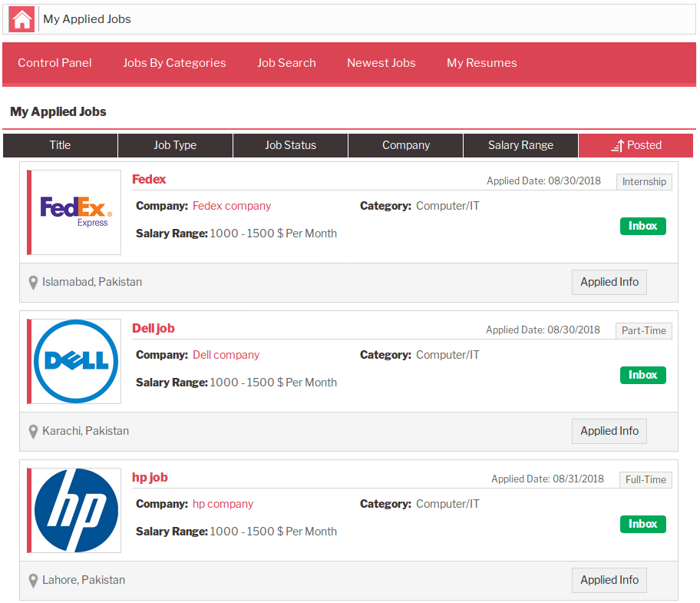Click the location pin beside Karachi, Pakistan

pyautogui.click(x=33, y=432)
